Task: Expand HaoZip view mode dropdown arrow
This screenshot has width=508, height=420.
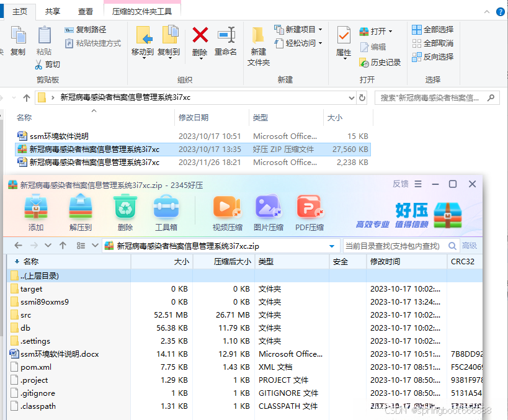Action: 95,246
